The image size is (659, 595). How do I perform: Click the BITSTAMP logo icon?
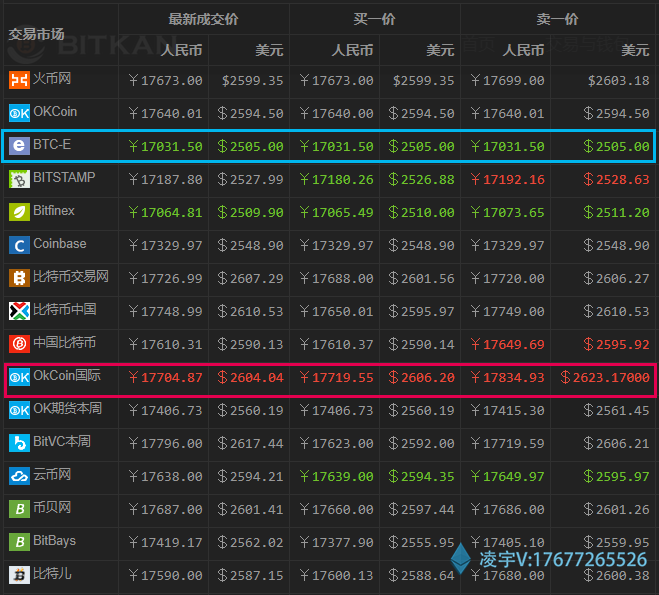pos(19,179)
